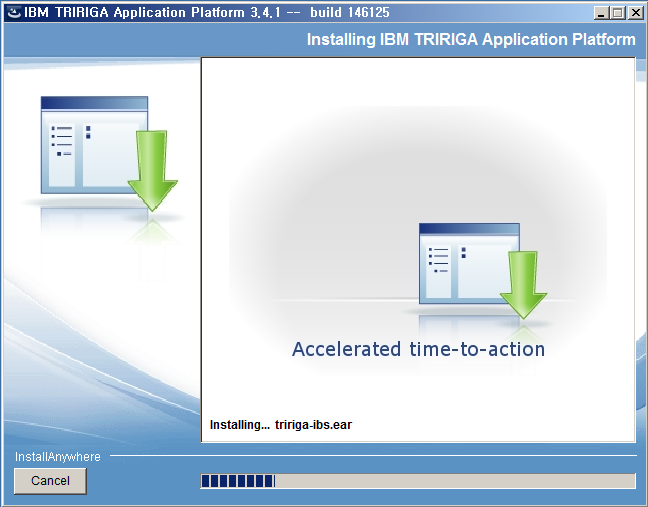Click the installer window icon in left panel

(x=109, y=154)
